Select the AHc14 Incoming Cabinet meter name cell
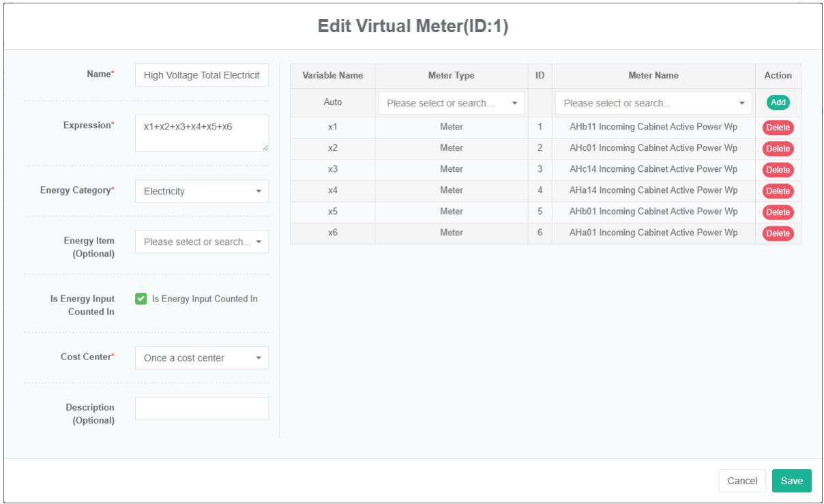The width and height of the screenshot is (824, 504). coord(653,169)
